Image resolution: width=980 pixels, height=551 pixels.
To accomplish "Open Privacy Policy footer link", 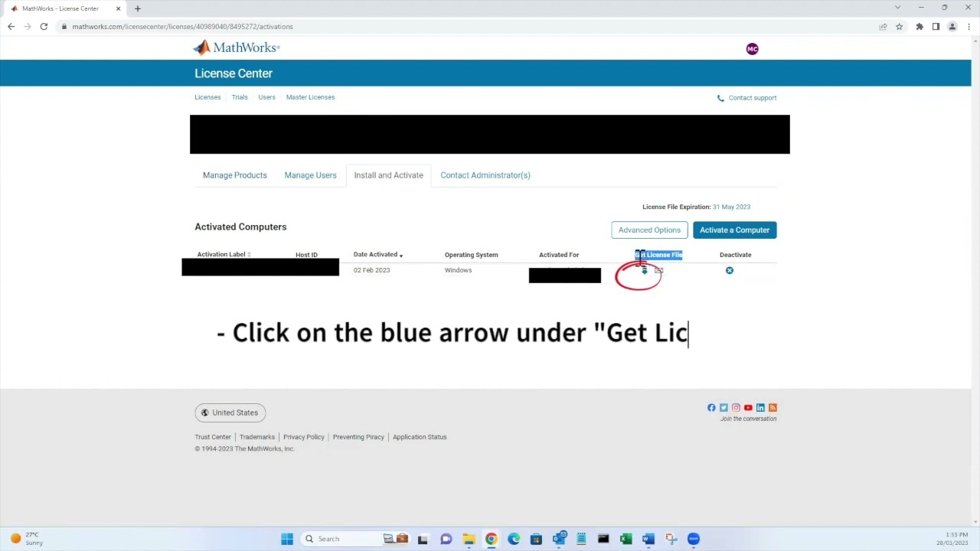I will 304,437.
